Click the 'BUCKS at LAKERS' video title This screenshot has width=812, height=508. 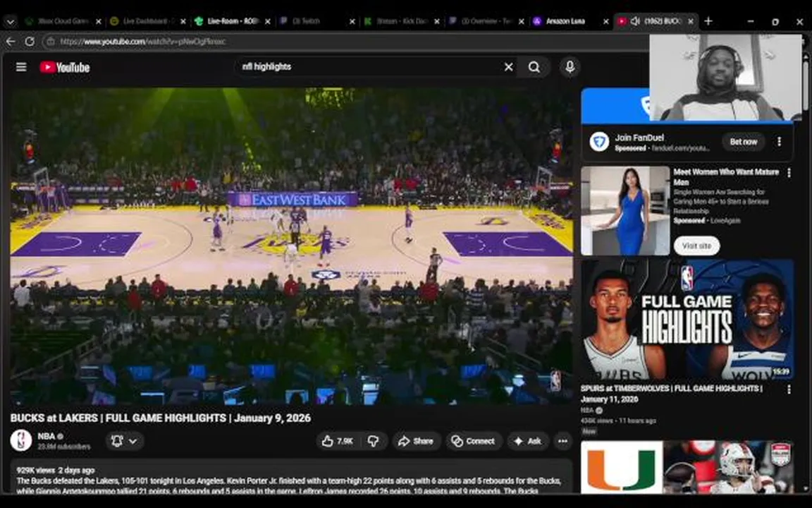[x=161, y=418]
